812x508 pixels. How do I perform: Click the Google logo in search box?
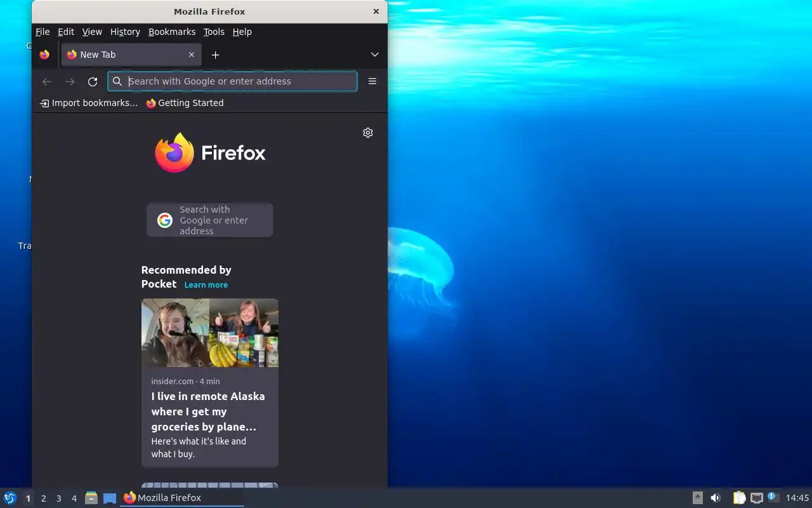coord(165,220)
